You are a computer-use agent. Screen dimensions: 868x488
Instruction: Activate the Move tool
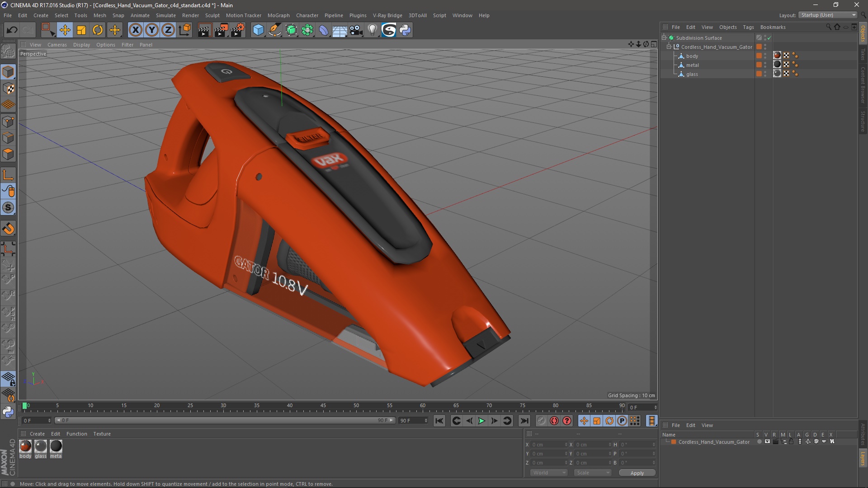(x=65, y=30)
